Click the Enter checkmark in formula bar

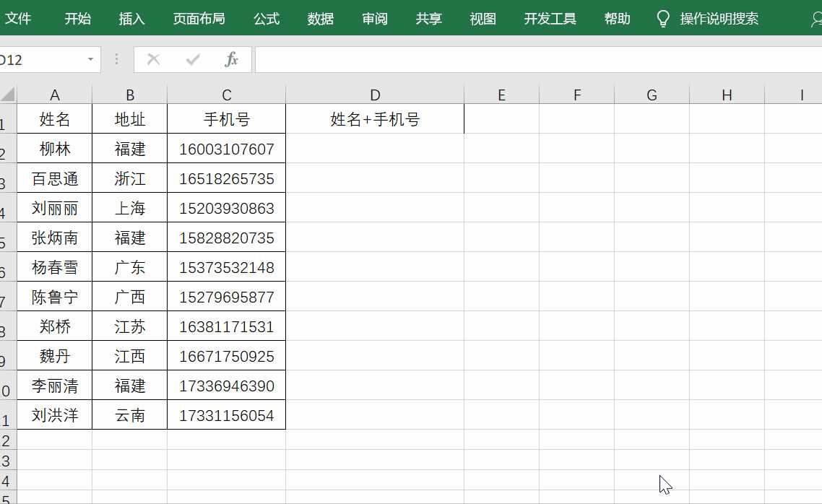click(192, 59)
